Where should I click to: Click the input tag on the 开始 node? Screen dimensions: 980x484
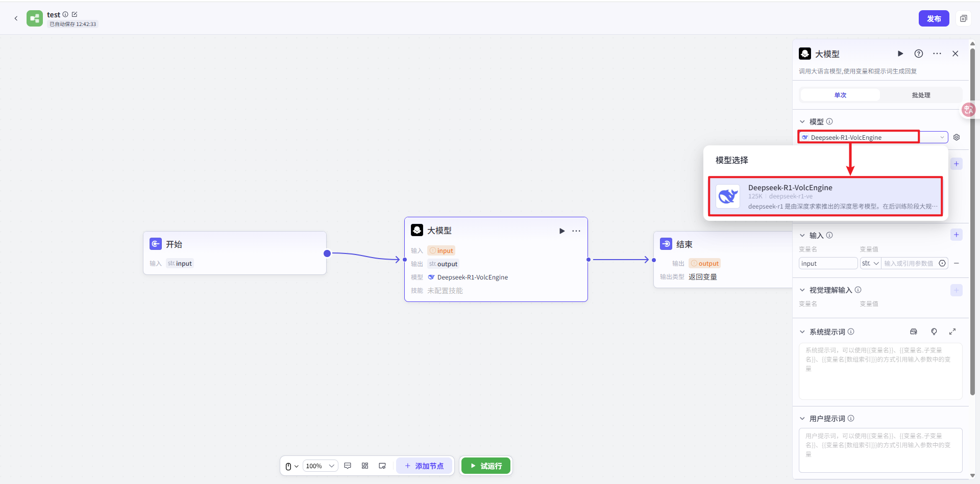pos(180,263)
